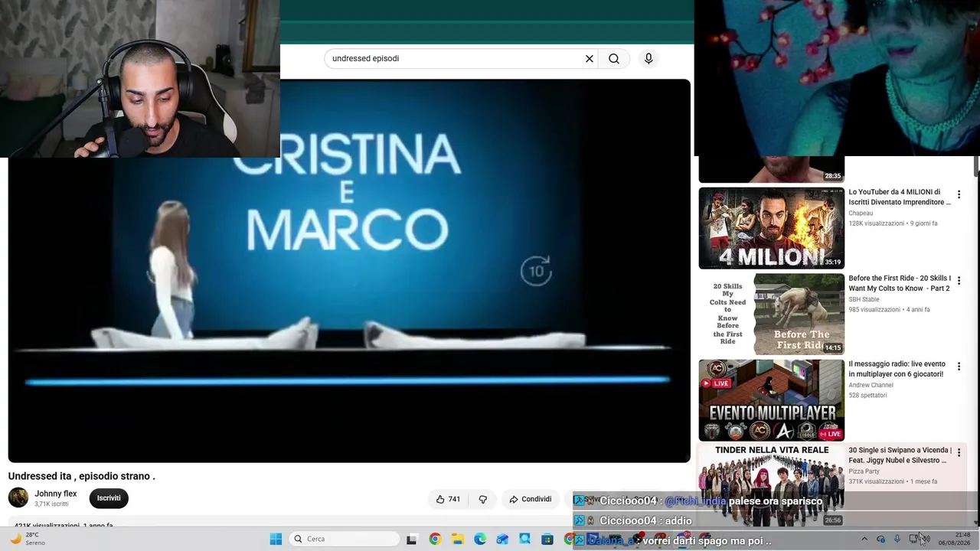Open options menu for 'Lo YouTuber da 4 MILIONI'
Image resolution: width=980 pixels, height=551 pixels.
(x=959, y=194)
